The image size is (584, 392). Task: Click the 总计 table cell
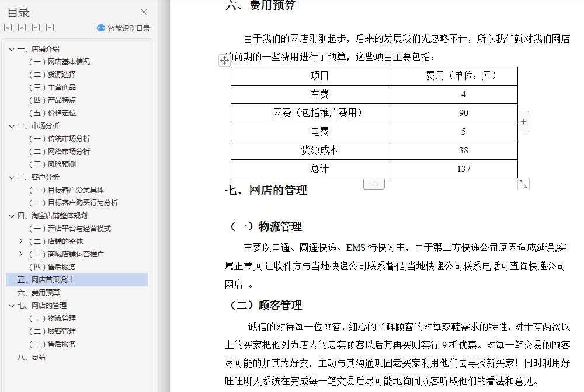pos(311,169)
